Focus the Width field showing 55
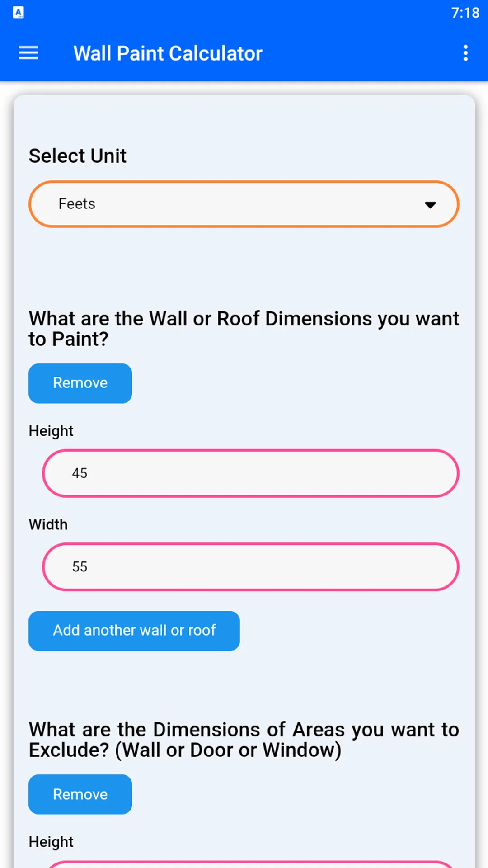488x868 pixels. point(251,567)
